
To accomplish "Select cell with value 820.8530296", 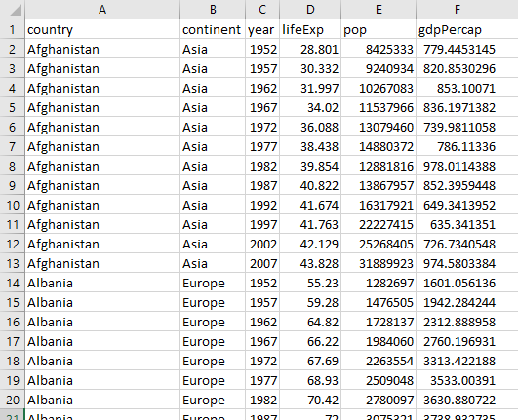I will click(458, 68).
